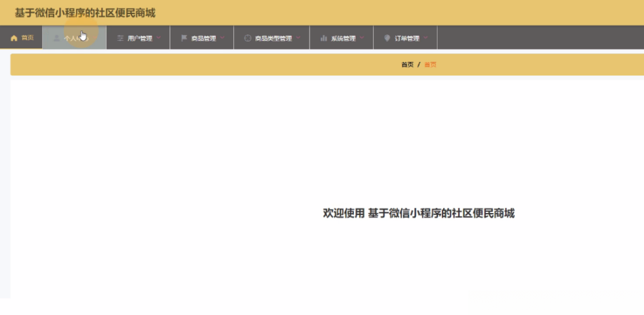The height and width of the screenshot is (315, 644).
Task: Click the circular icon beside 商品类型管理
Action: coord(248,38)
